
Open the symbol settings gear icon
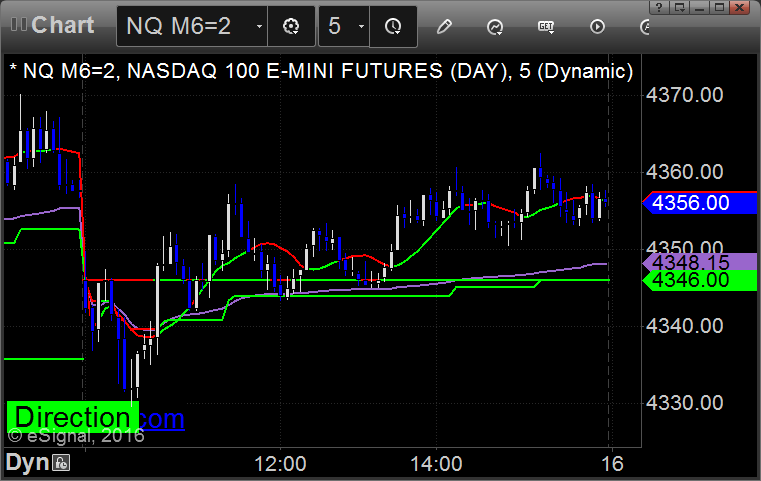291,26
